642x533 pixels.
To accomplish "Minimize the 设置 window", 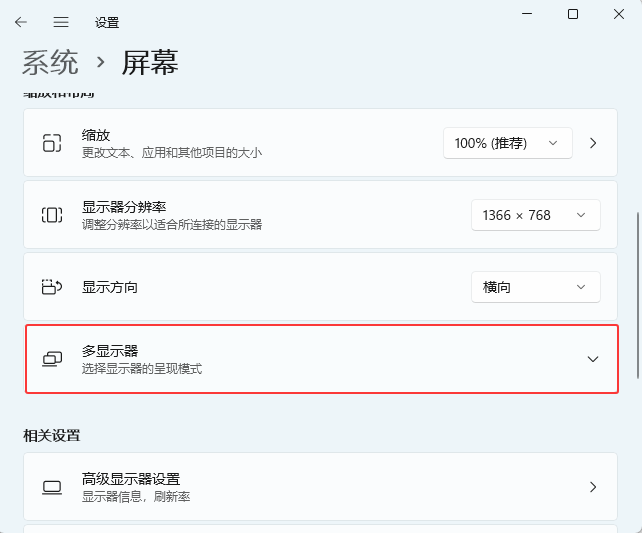I will click(x=527, y=14).
